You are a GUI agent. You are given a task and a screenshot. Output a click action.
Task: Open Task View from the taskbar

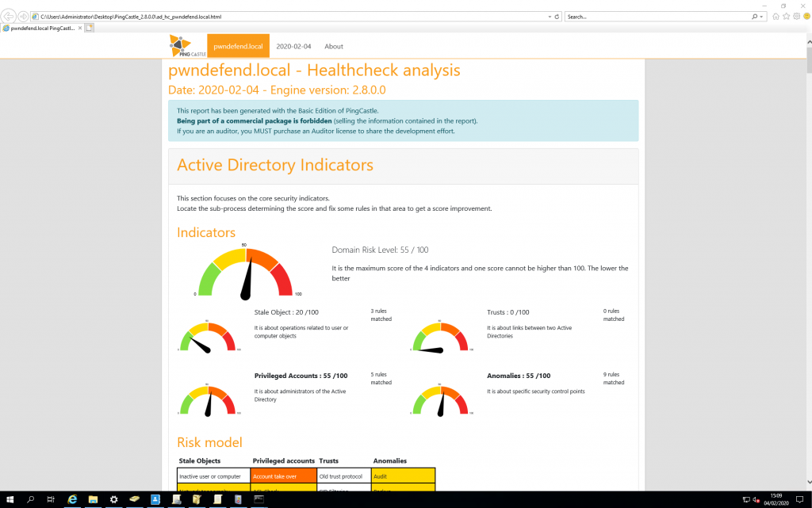click(49, 499)
